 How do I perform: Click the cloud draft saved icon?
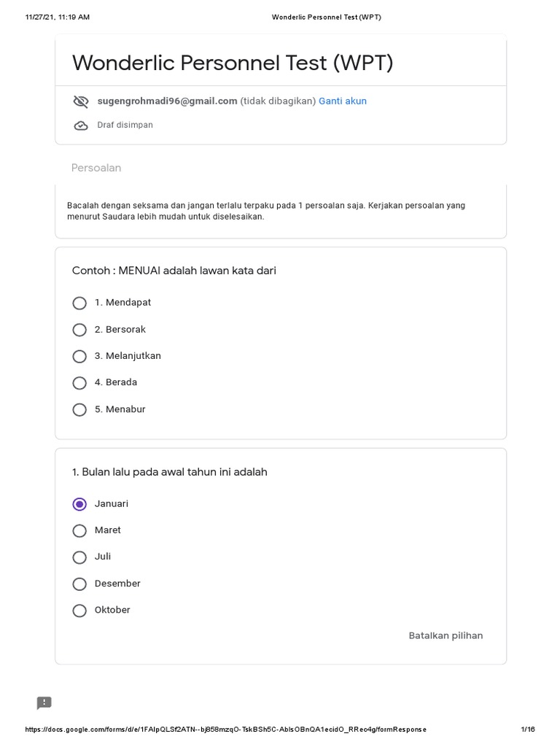(81, 125)
